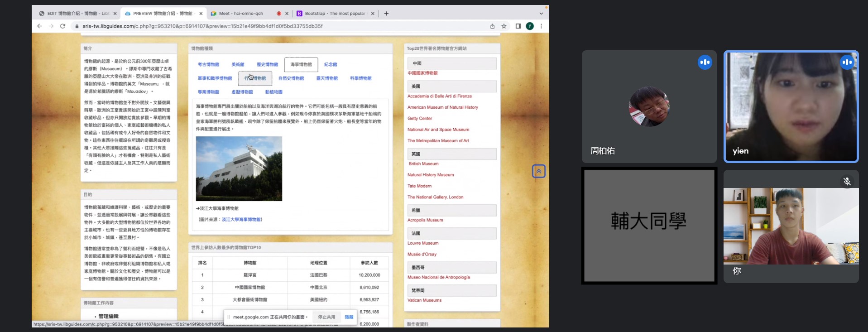The image size is (868, 332).
Task: Open the Chrome three-dot menu
Action: coord(541,26)
